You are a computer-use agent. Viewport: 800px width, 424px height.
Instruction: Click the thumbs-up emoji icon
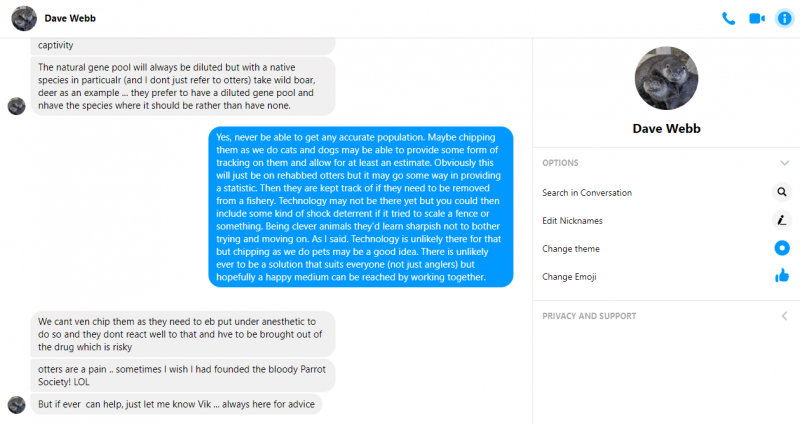[782, 276]
